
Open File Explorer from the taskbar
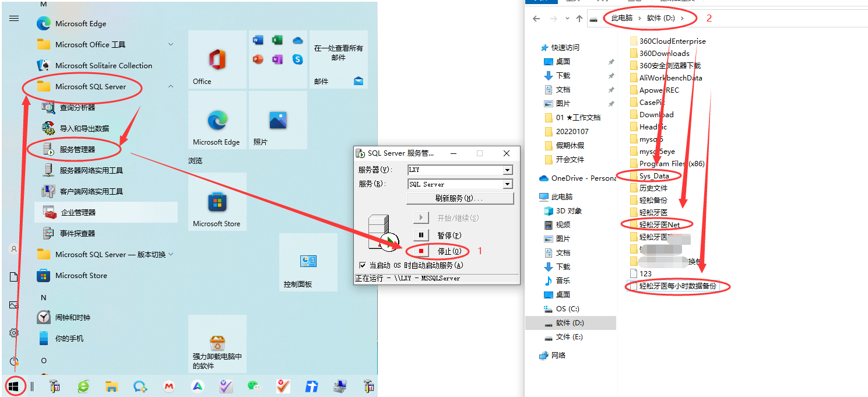click(x=112, y=386)
